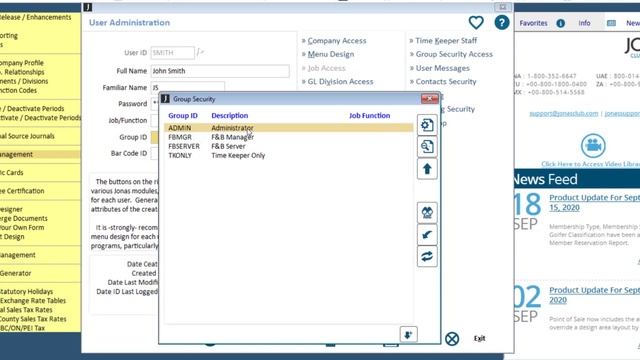The width and height of the screenshot is (640, 360).
Task: Click the Jonas J icon in the Group Security title bar
Action: point(165,99)
